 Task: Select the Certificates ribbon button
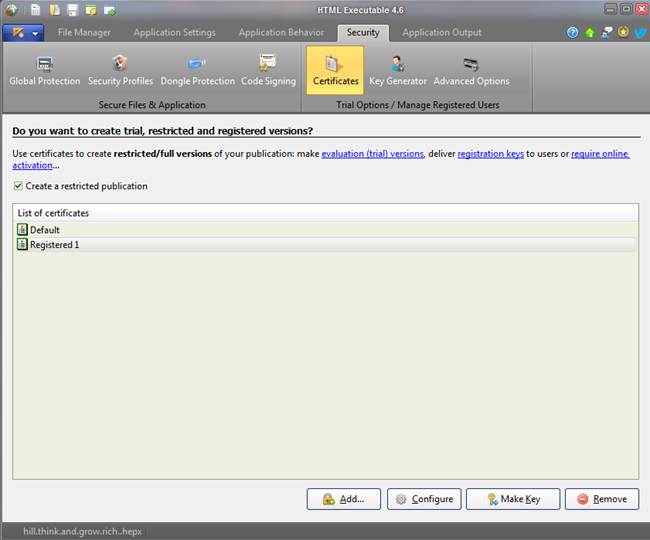pos(335,70)
